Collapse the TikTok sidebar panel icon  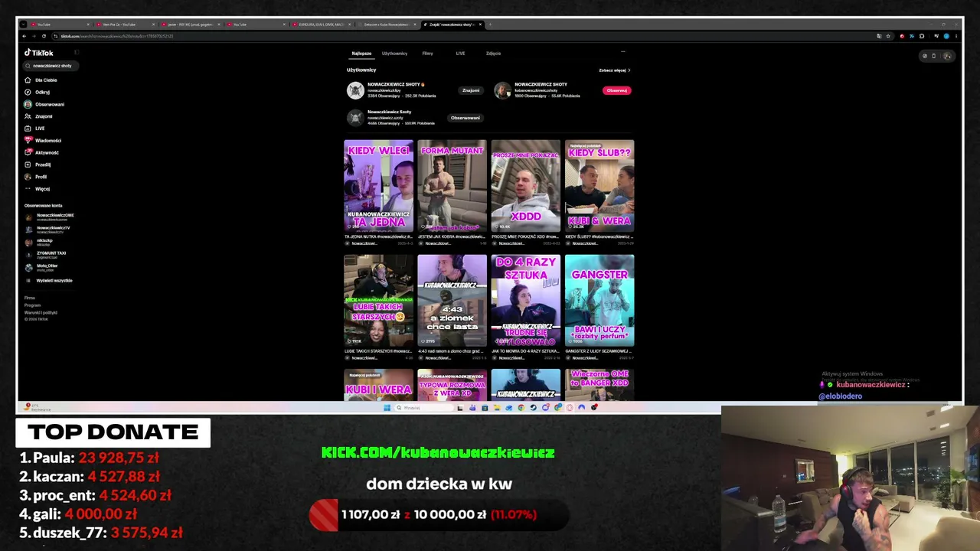click(x=77, y=53)
